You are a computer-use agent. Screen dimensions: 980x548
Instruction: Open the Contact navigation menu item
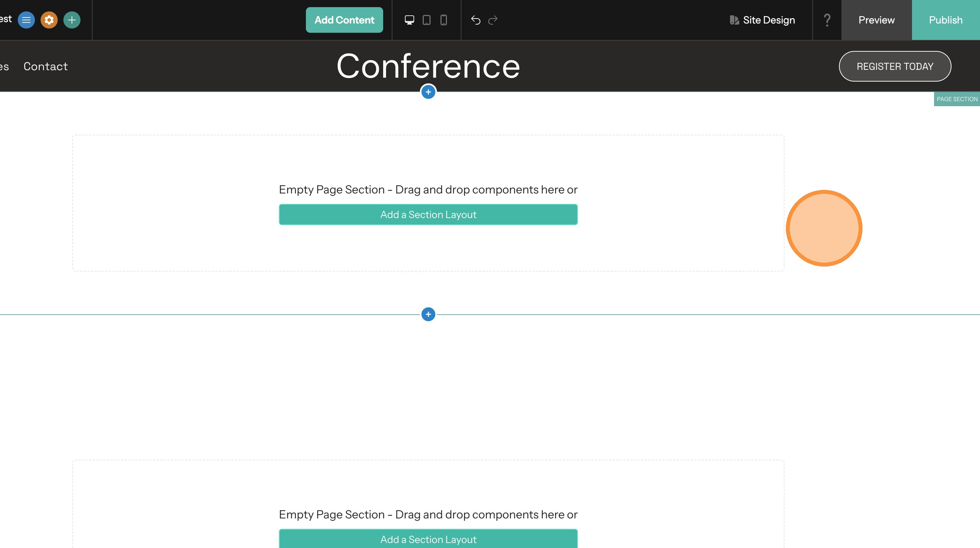tap(46, 66)
